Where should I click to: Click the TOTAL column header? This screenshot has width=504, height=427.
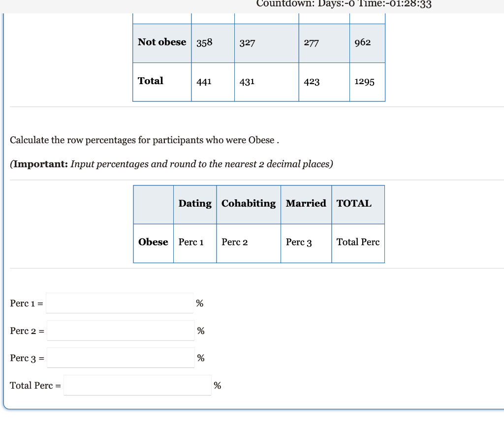click(358, 204)
